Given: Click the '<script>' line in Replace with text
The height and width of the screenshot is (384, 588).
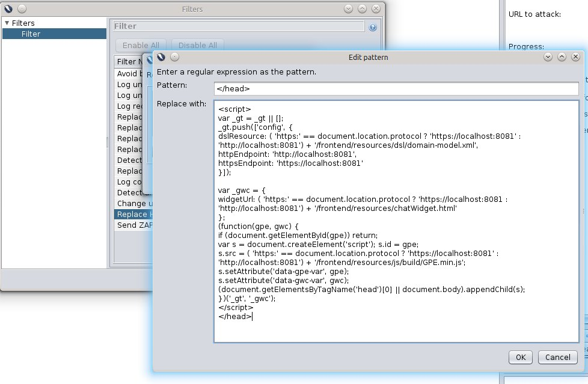Looking at the screenshot, I should (x=234, y=109).
